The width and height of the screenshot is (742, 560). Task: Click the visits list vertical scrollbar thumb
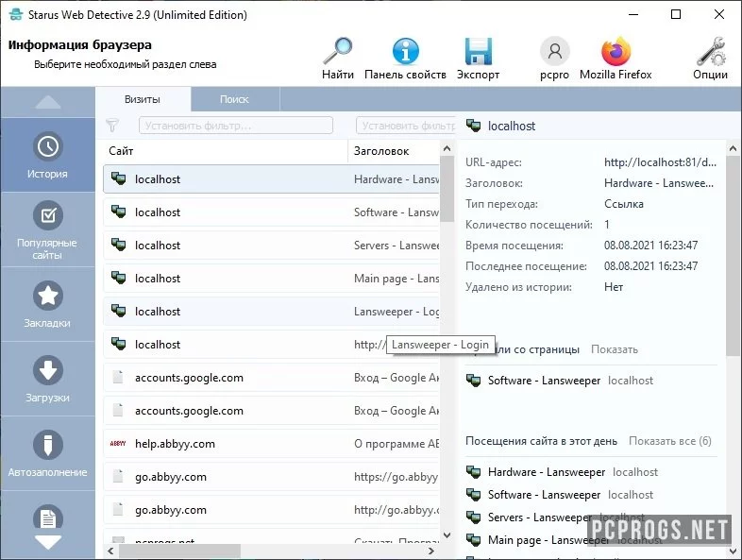pyautogui.click(x=447, y=189)
